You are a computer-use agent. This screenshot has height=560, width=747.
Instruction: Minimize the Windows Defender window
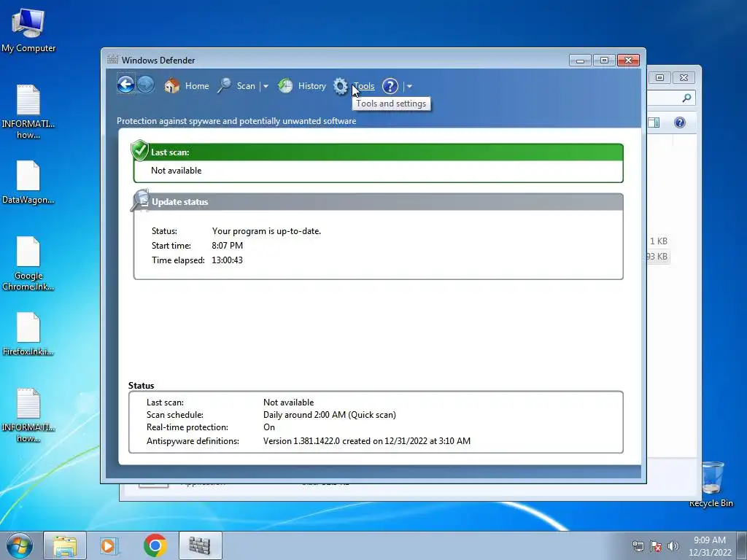coord(580,61)
